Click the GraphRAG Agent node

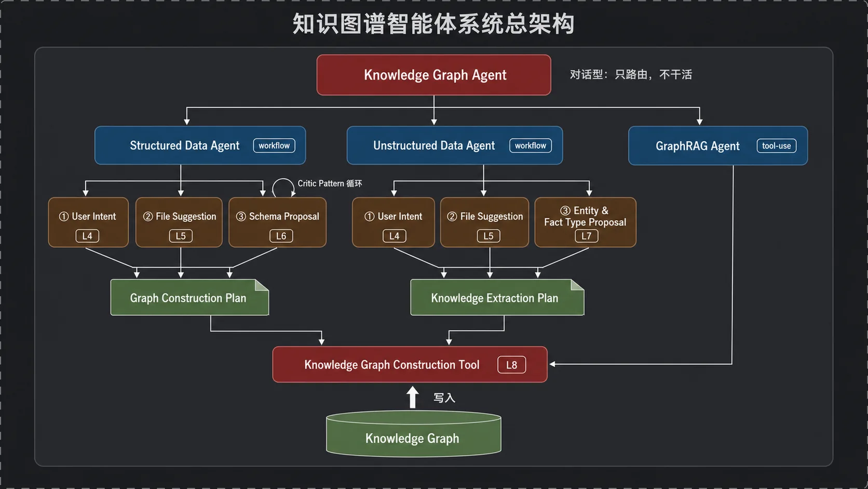[x=718, y=146]
